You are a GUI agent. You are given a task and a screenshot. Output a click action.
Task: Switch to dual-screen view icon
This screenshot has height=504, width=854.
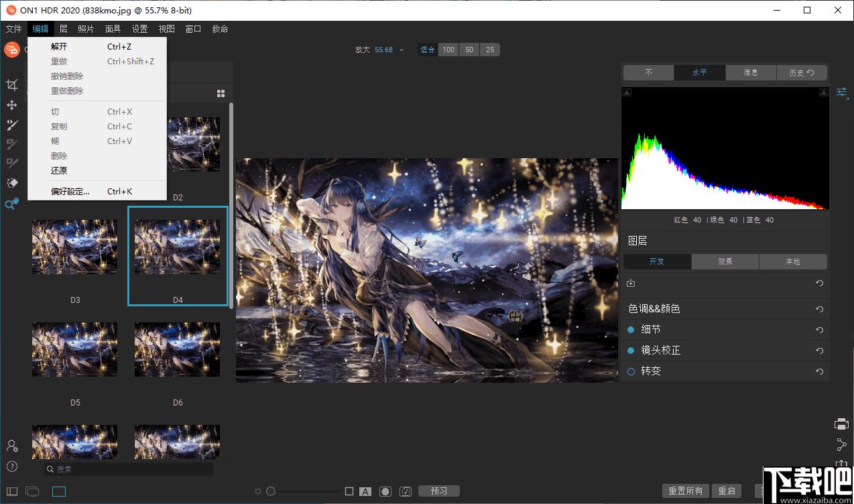32,492
